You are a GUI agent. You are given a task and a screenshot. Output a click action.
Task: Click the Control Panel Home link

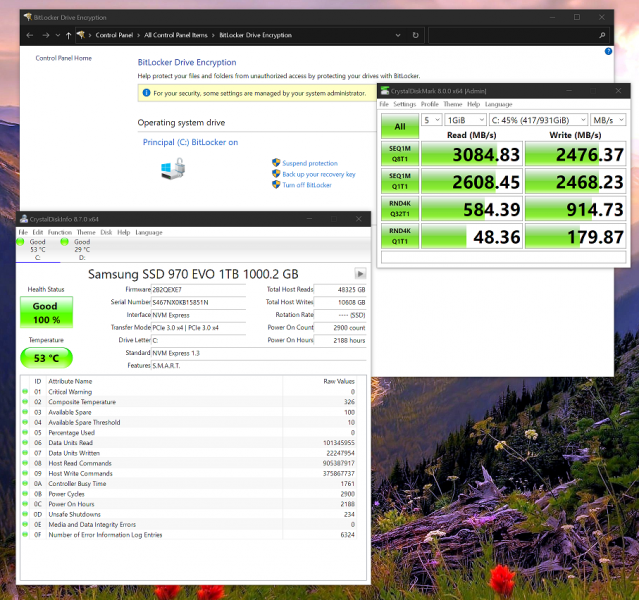tap(63, 58)
